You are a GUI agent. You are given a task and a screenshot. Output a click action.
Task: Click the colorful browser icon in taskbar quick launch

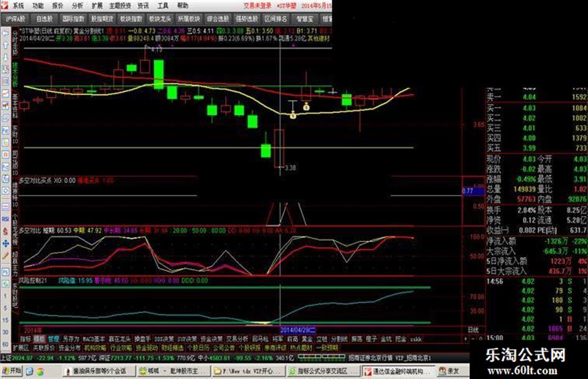click(x=40, y=371)
